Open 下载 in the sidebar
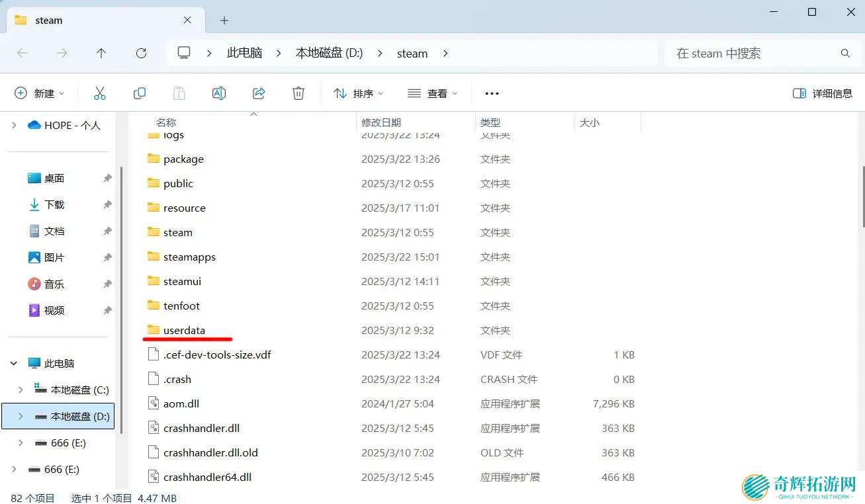Image resolution: width=865 pixels, height=504 pixels. click(54, 204)
